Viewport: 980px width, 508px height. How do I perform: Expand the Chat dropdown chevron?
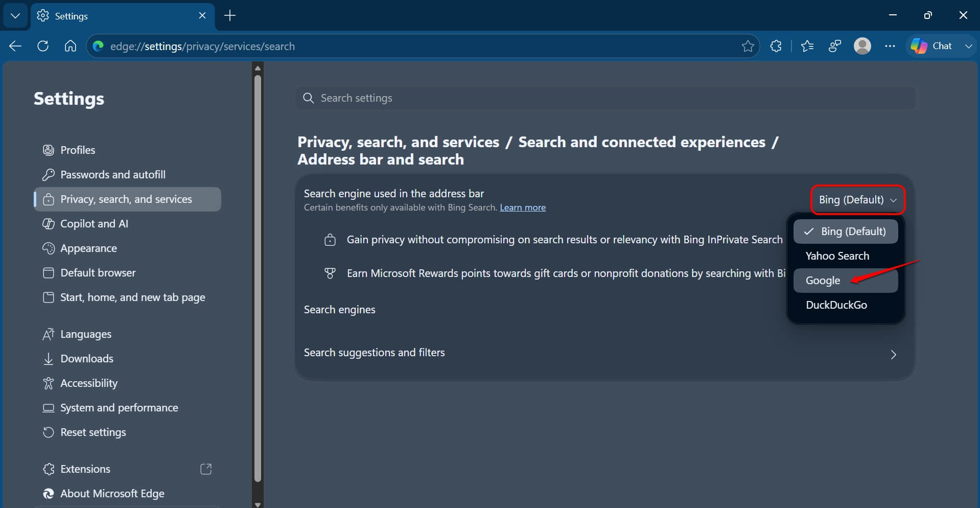coord(968,46)
